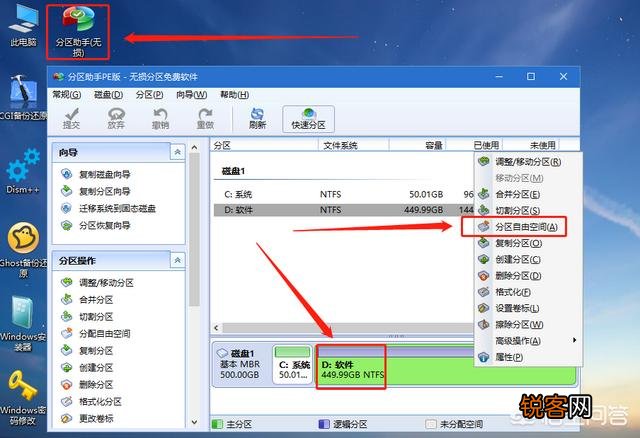640x438 pixels.
Task: Select 磁盘1 基本 MBR disk label
Action: (x=240, y=364)
